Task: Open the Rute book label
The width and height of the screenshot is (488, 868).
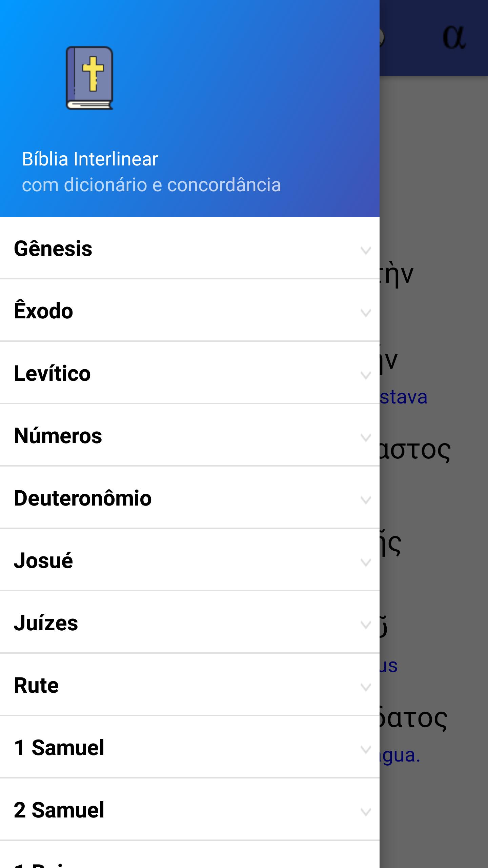Action: [36, 685]
